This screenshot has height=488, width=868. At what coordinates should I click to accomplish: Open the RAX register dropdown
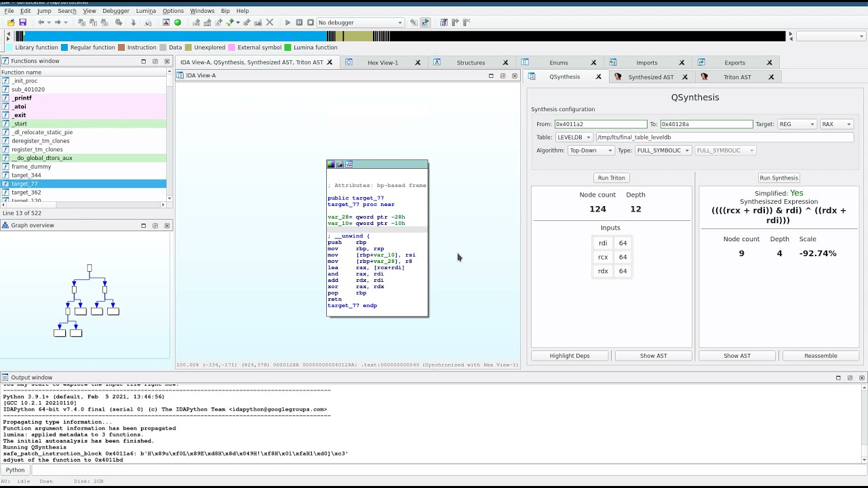point(836,124)
